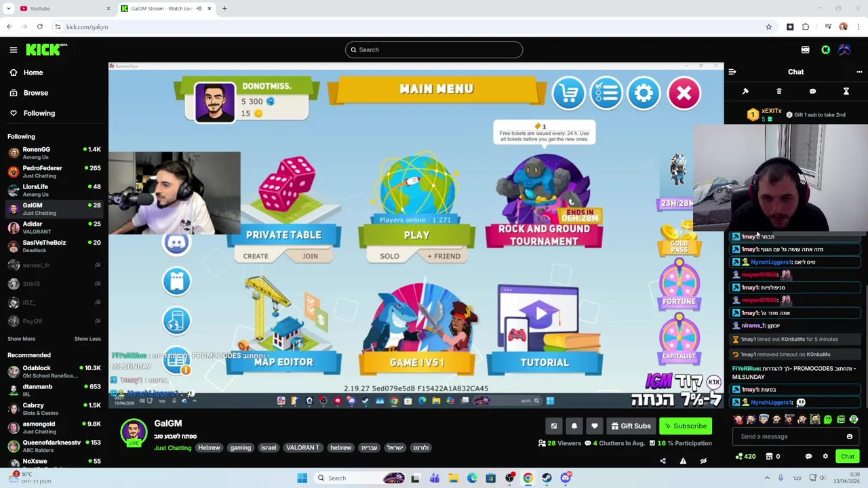Viewport: 868px width, 488px height.
Task: Click the clip/card icon left of bell
Action: click(x=554, y=426)
